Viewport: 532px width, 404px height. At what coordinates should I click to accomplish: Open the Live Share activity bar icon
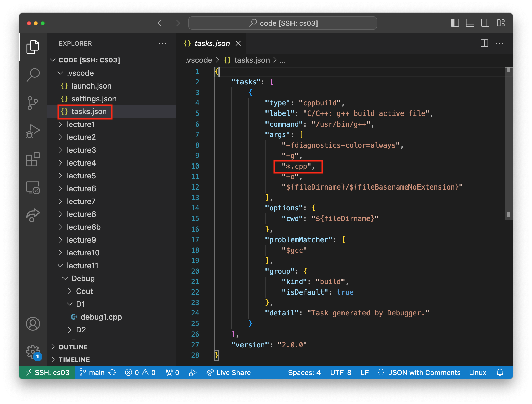click(33, 215)
